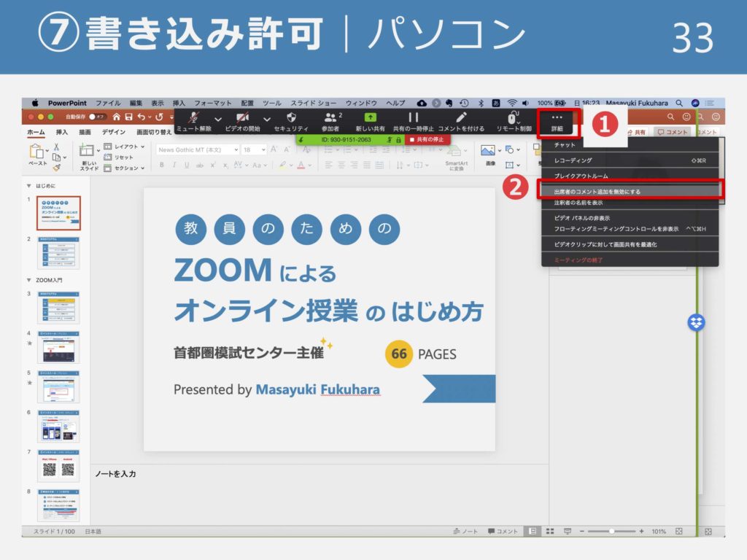Click the Zoom More (詳細) button
The width and height of the screenshot is (747, 560).
(557, 122)
